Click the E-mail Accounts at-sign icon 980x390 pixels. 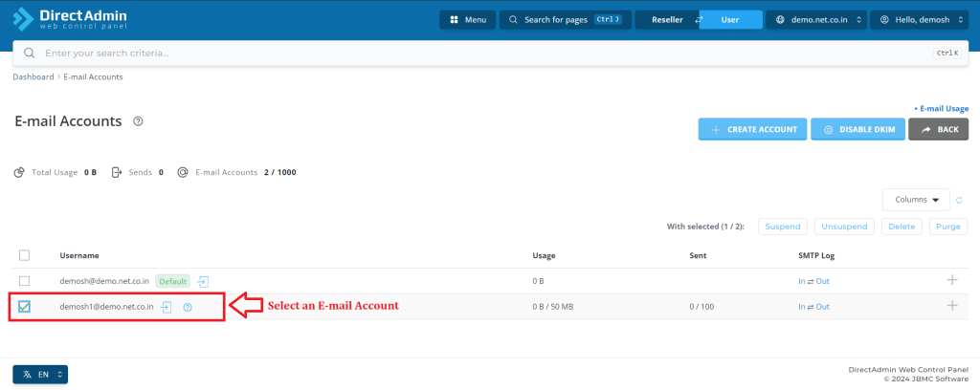(183, 172)
